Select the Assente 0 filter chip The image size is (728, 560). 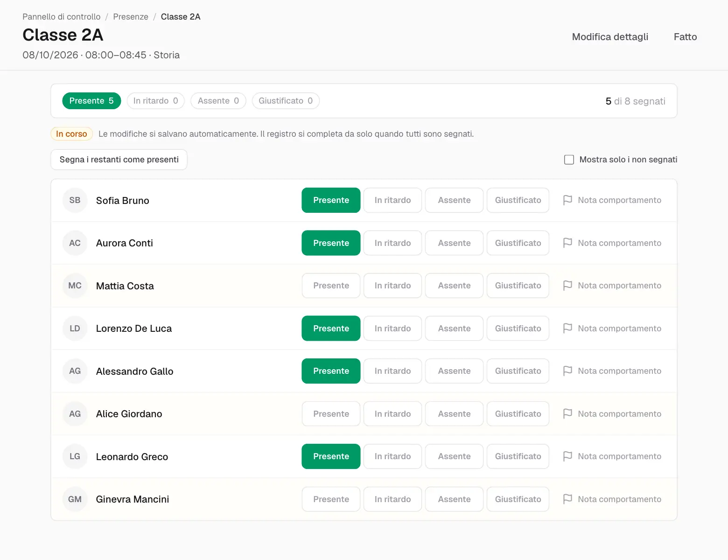218,101
